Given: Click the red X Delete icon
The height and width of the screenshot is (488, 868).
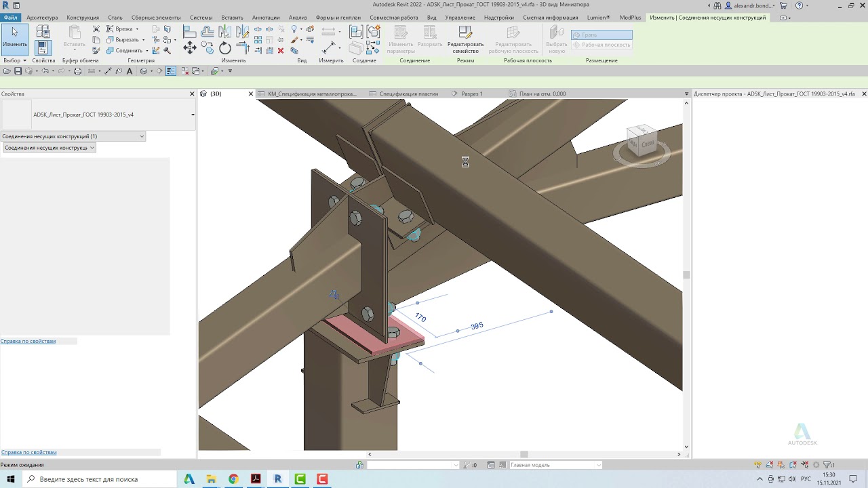Looking at the screenshot, I should tap(281, 51).
